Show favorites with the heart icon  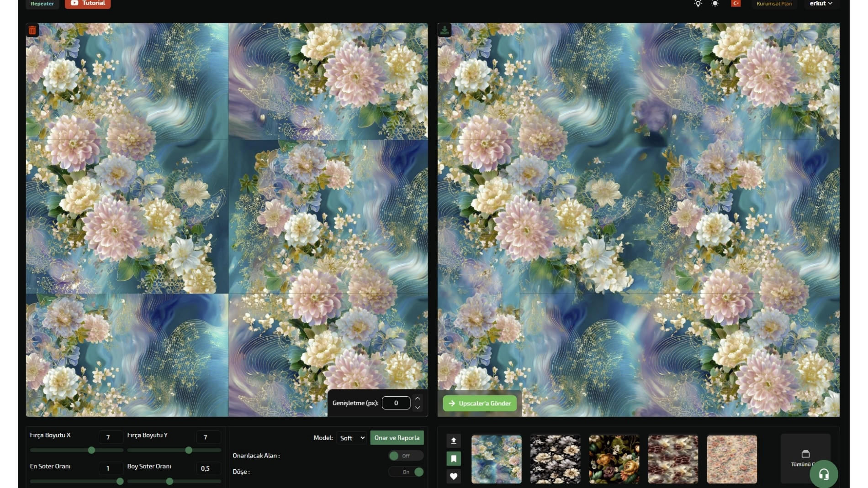[x=454, y=476]
